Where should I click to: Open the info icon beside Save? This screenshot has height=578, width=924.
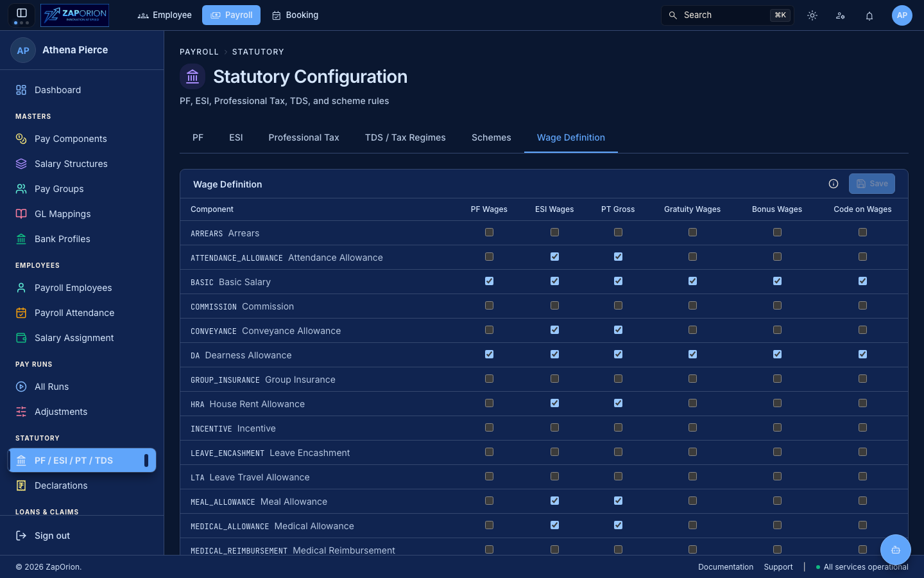click(834, 184)
